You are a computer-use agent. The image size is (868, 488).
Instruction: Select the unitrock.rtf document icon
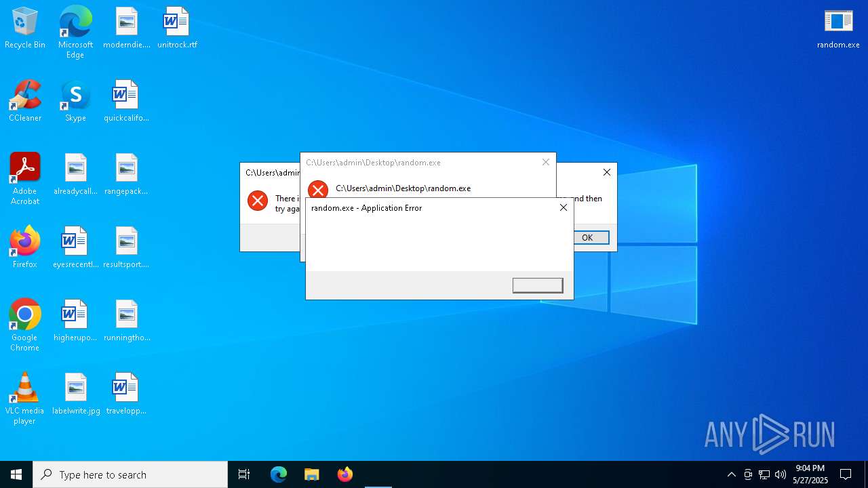click(177, 28)
